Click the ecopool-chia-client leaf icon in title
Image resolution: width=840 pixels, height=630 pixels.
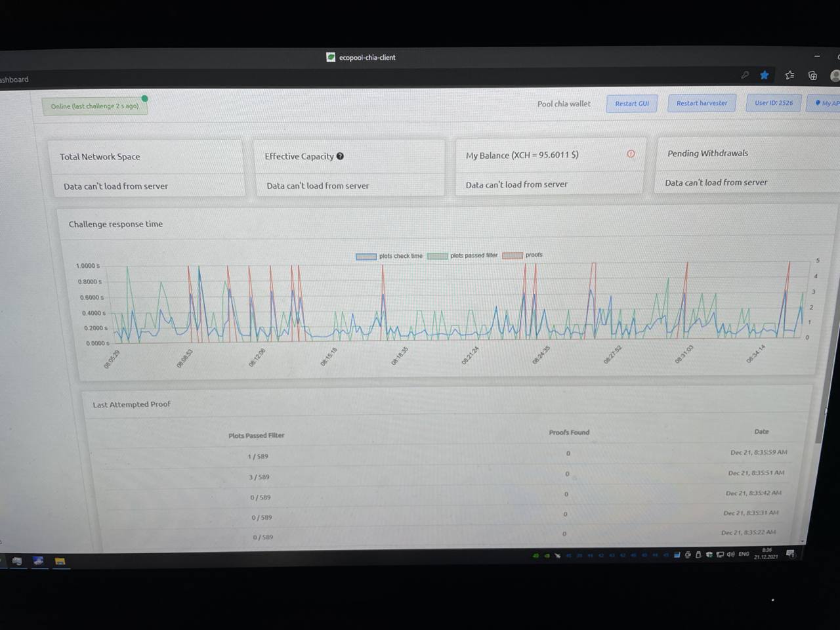point(331,57)
